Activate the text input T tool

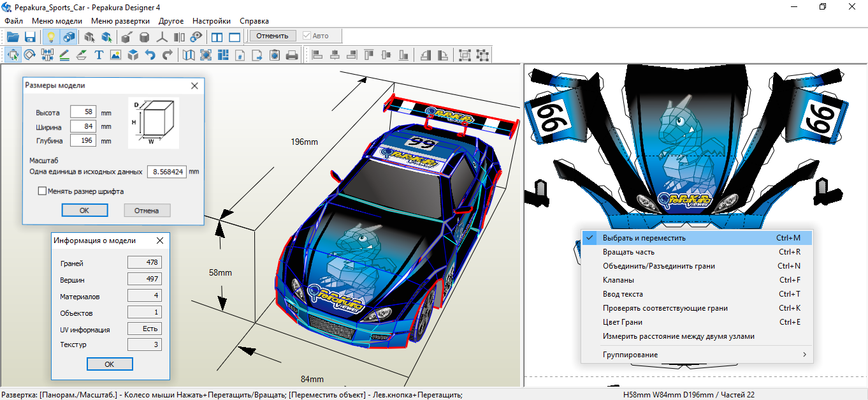pyautogui.click(x=99, y=55)
